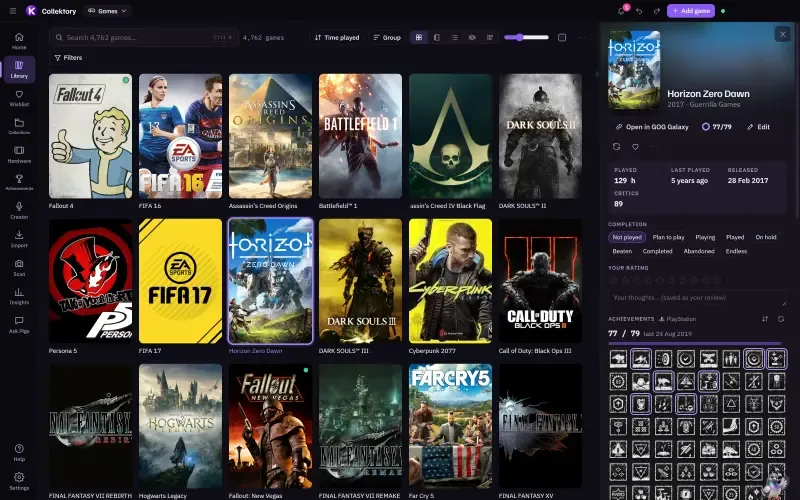Open the Group options dropdown

click(387, 37)
